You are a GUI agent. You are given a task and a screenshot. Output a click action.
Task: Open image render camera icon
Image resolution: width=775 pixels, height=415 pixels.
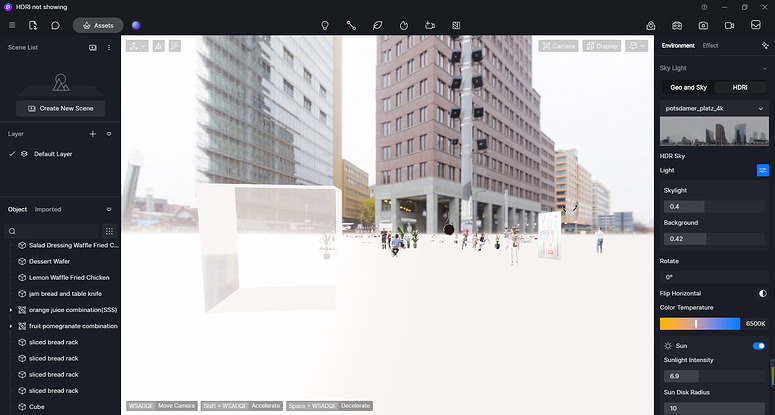(x=703, y=25)
